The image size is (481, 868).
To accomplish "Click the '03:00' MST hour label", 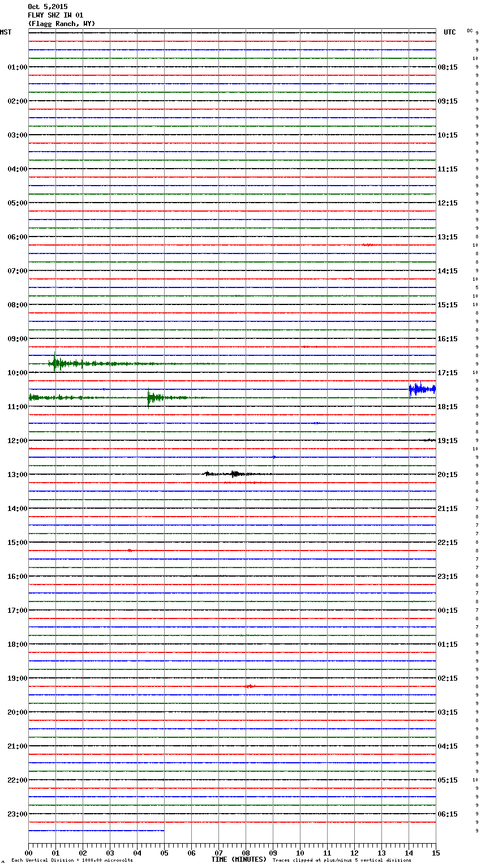I will tap(18, 135).
